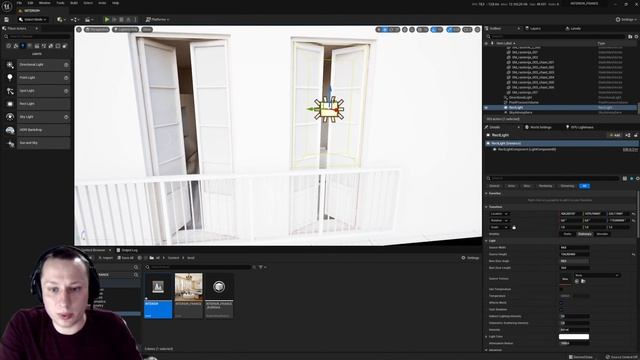Click the green Play button
The height and width of the screenshot is (360, 640).
pos(107,19)
